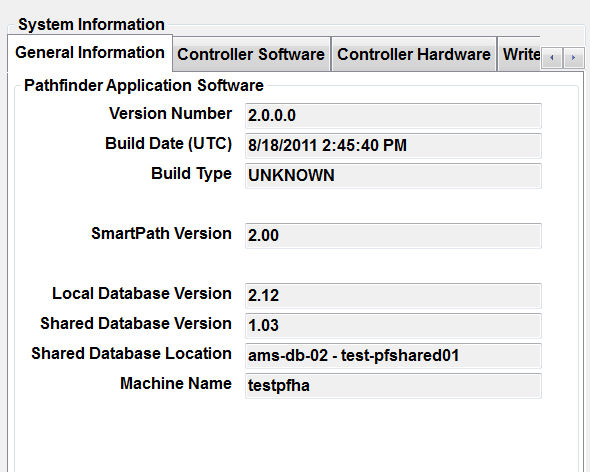Viewport: 590px width, 472px height.
Task: Click the Shared Database Location field ams-db-02
Action: coord(393,356)
